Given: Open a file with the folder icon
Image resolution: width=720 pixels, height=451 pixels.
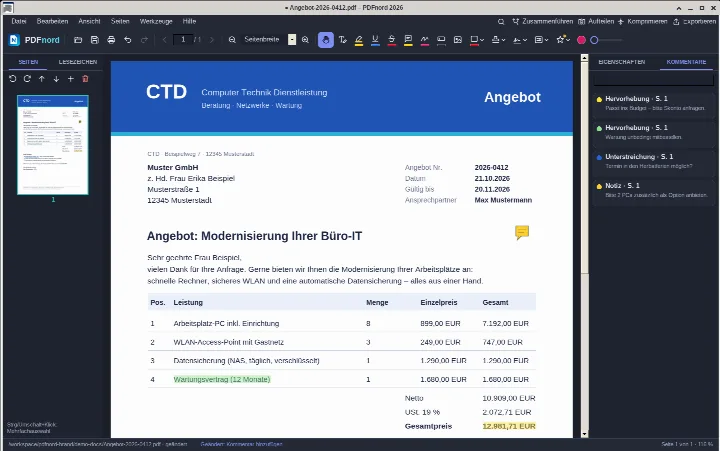Looking at the screenshot, I should click(x=78, y=40).
